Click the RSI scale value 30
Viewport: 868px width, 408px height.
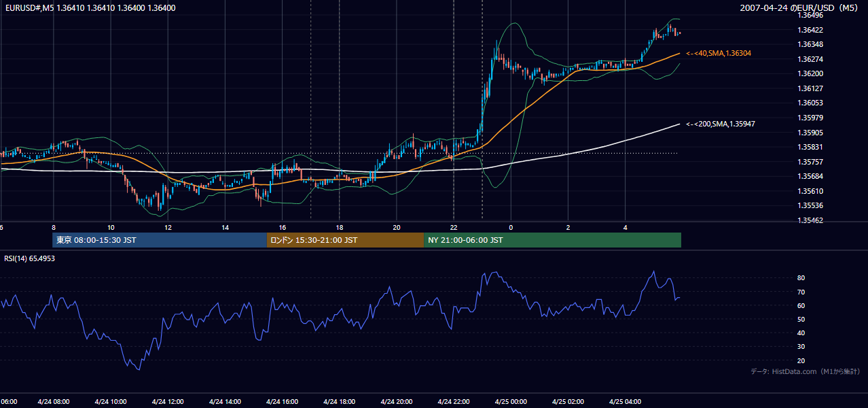[x=801, y=347]
